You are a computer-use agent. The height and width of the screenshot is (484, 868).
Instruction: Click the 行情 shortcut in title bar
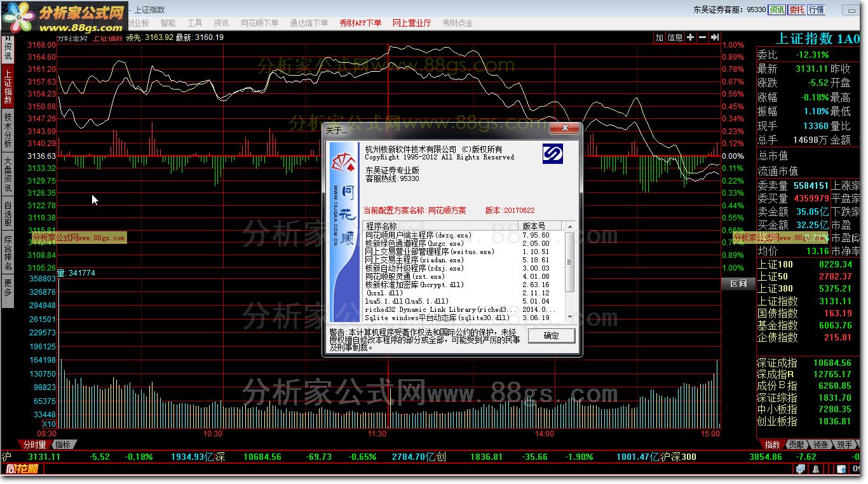pyautogui.click(x=817, y=10)
